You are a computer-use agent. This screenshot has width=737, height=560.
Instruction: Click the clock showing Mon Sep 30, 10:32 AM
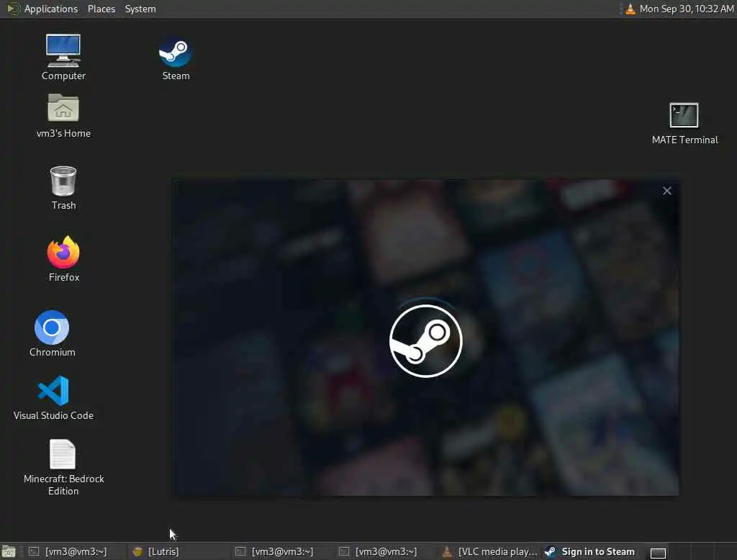pos(686,9)
